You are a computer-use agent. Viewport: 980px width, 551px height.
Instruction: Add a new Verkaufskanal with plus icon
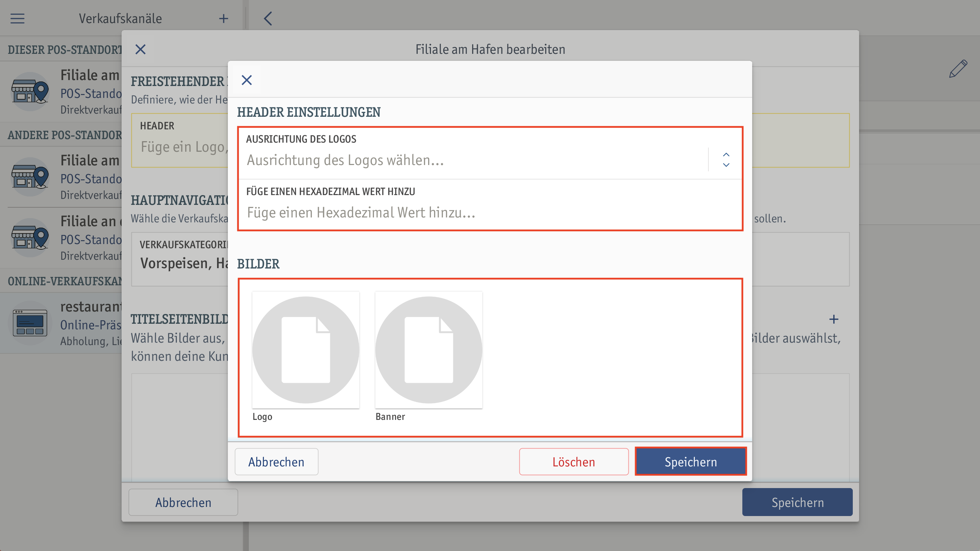coord(224,18)
